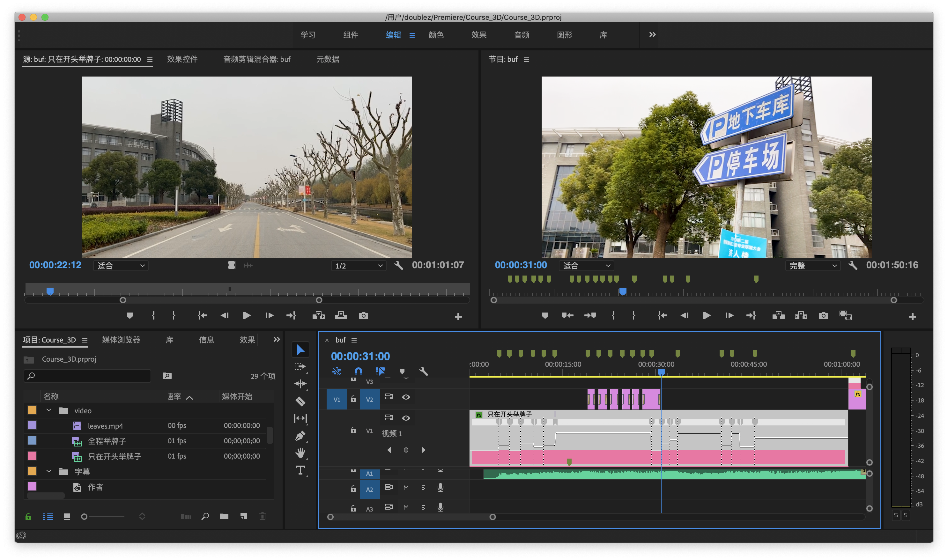
Task: Mute audio track A2
Action: [406, 488]
